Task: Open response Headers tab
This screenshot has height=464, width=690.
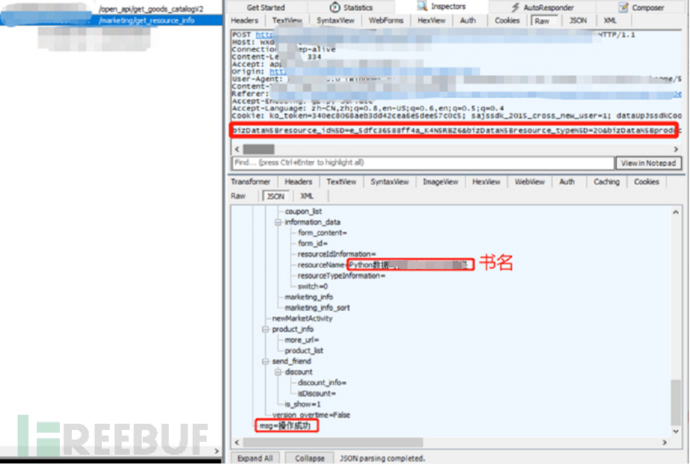Action: [298, 181]
